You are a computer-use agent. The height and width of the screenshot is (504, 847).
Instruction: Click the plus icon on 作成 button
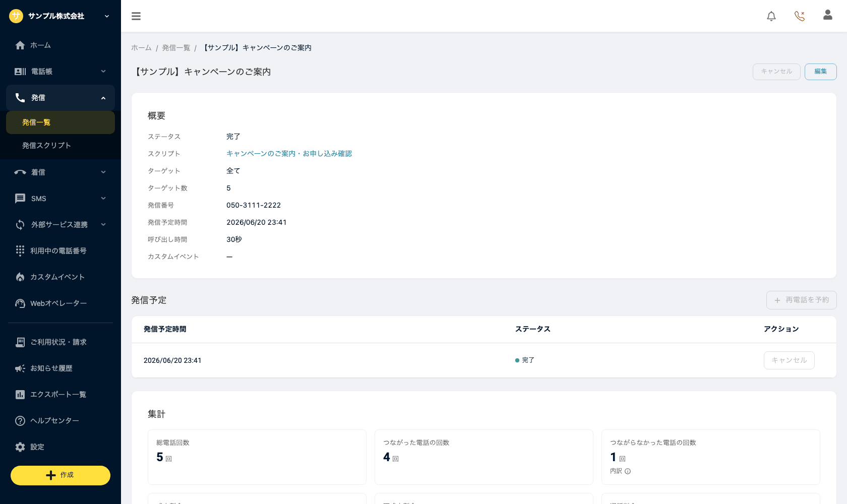coord(51,475)
